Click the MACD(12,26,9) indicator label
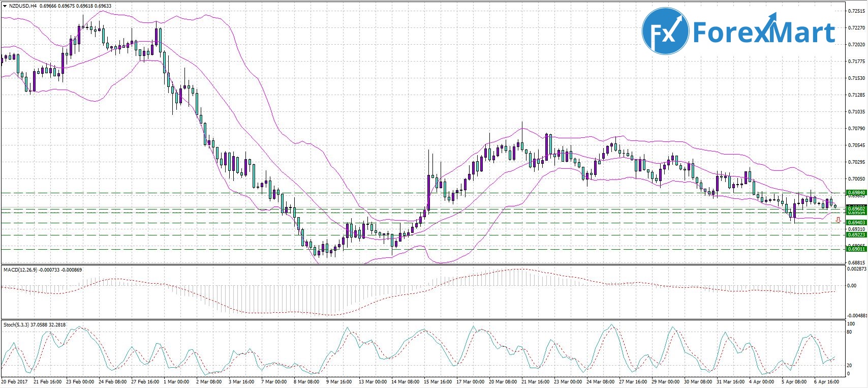This screenshot has height=388, width=868. click(20, 270)
